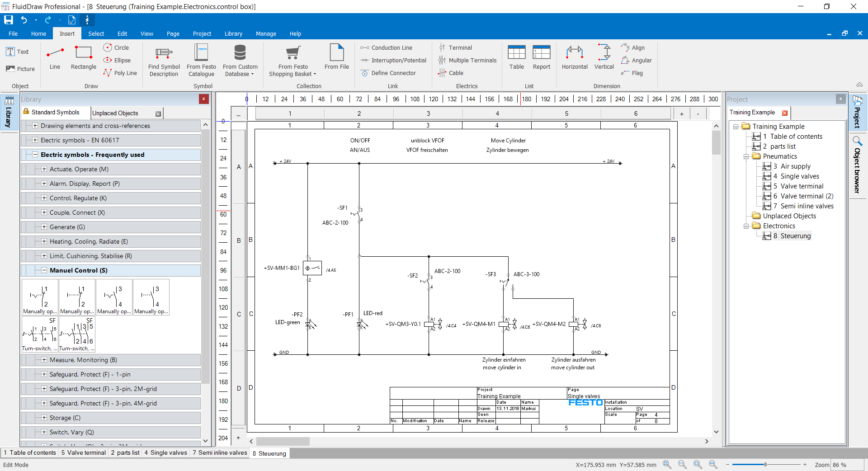Select the first Turn-switch symbol thumbnail
Screen dimensions: 868x471
click(x=40, y=334)
